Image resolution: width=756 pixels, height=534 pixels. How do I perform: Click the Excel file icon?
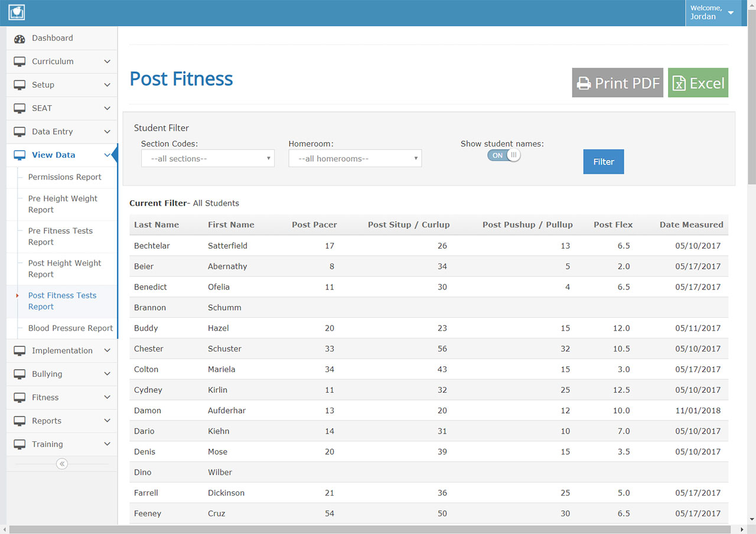click(679, 83)
